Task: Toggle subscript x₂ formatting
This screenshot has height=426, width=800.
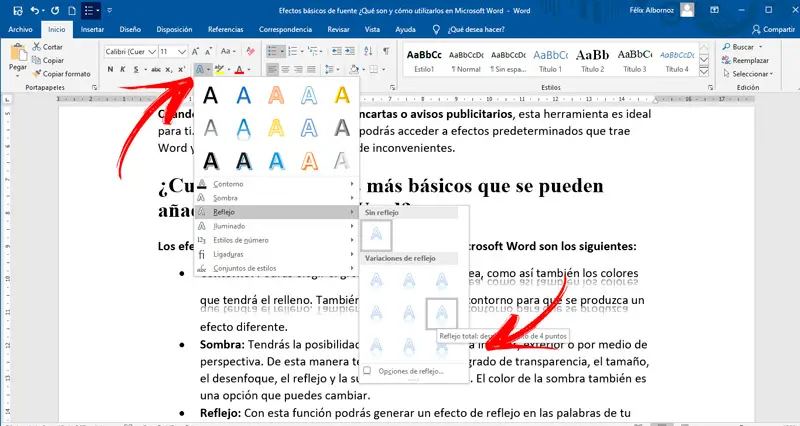Action: click(x=169, y=69)
